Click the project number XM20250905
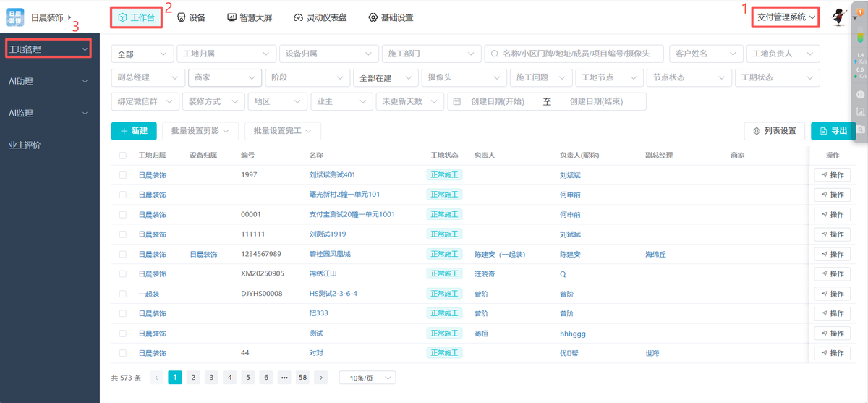 [x=263, y=274]
